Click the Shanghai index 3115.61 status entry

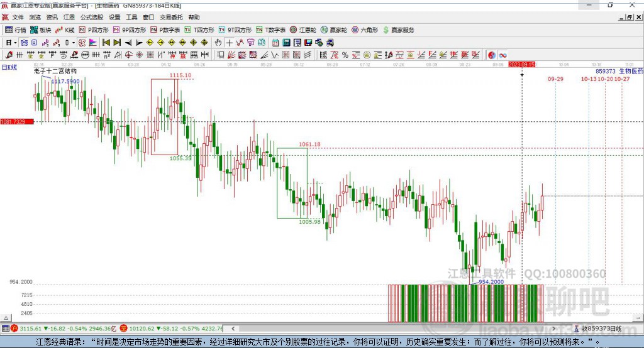point(62,329)
